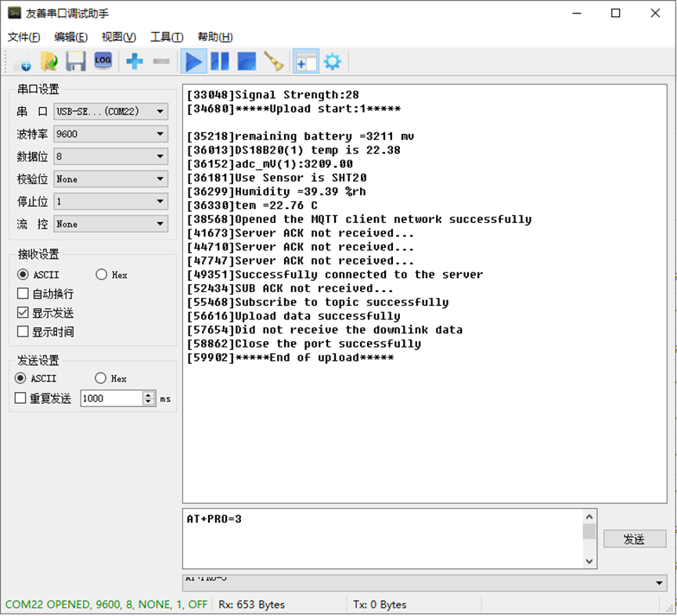This screenshot has height=616, width=677.
Task: Open the parity 校验位 dropdown
Action: click(111, 179)
